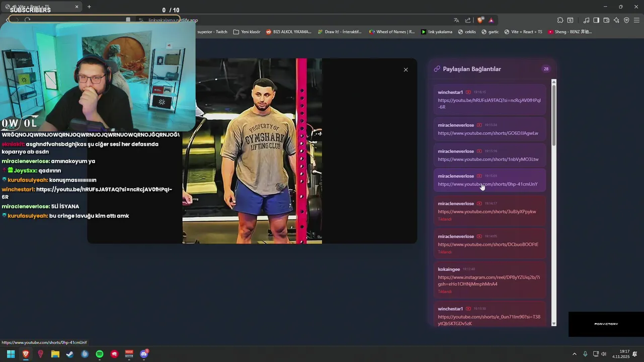Open the 'Wheel of Names' bookmark
Viewport: 644px width, 362px height.
[391, 32]
